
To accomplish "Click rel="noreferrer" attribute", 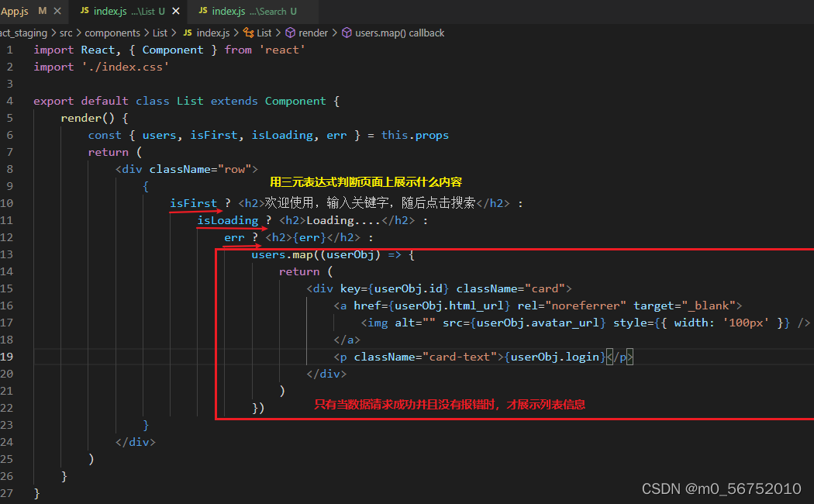I will click(x=572, y=306).
